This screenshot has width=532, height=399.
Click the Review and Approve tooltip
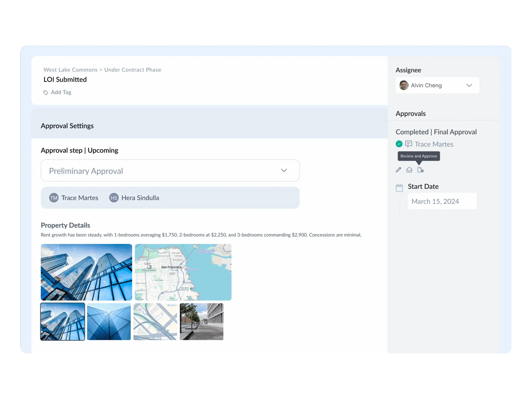point(419,156)
